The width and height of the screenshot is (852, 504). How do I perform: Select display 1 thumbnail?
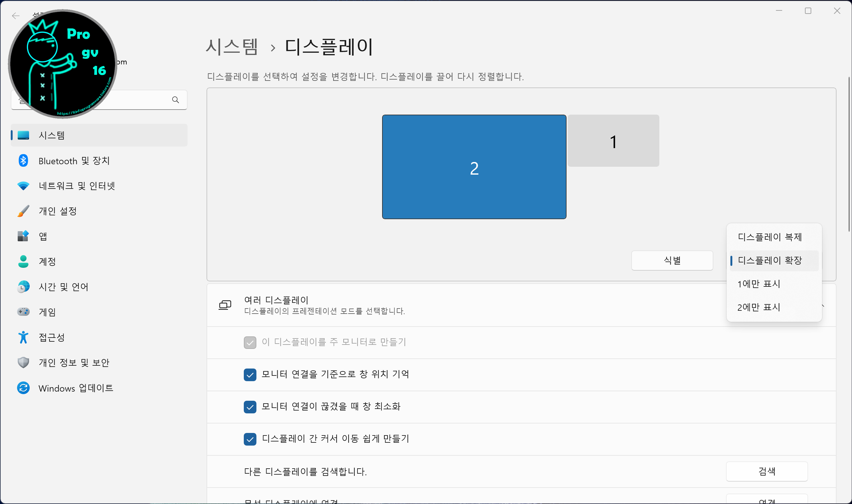tap(613, 141)
